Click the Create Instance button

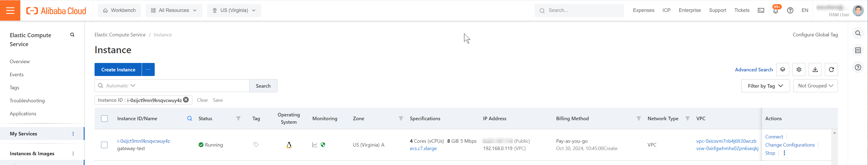click(118, 69)
